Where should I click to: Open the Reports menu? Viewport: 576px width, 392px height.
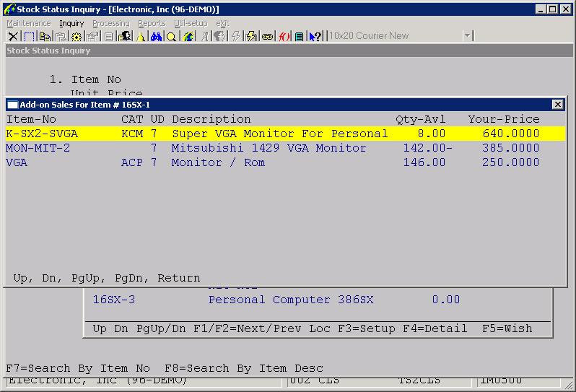(x=152, y=24)
